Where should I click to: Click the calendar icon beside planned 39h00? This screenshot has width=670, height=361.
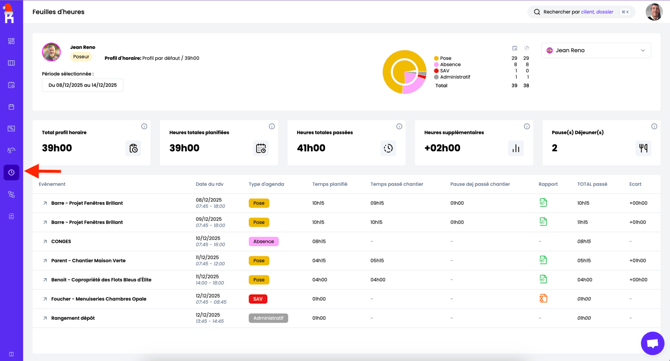click(261, 148)
